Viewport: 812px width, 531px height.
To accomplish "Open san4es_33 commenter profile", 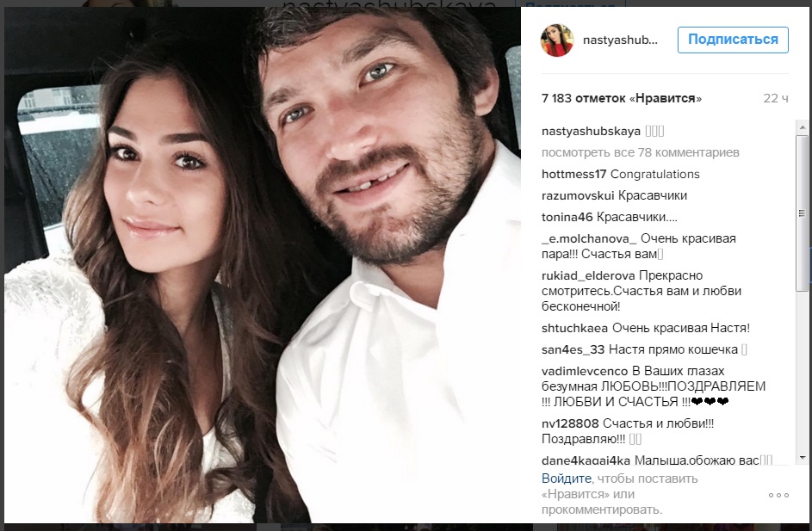I will [573, 350].
